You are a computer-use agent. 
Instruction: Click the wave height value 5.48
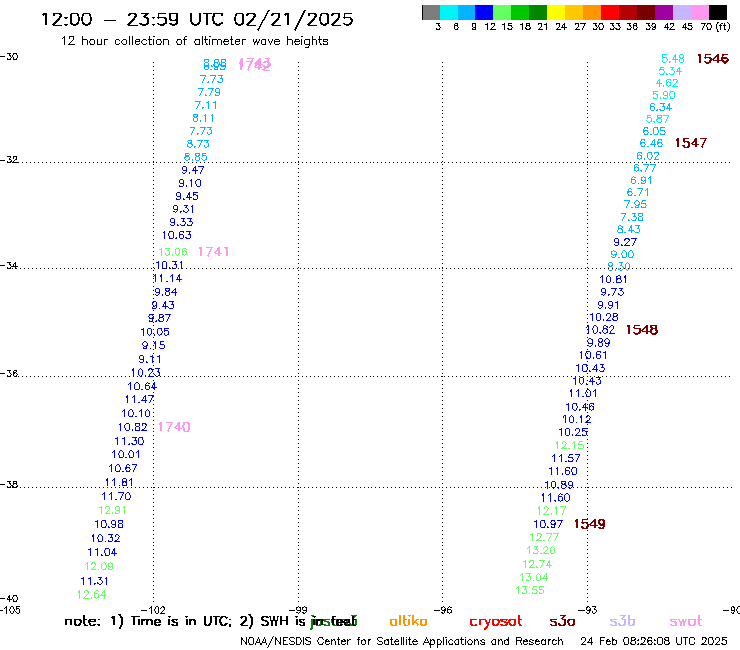[x=673, y=59]
